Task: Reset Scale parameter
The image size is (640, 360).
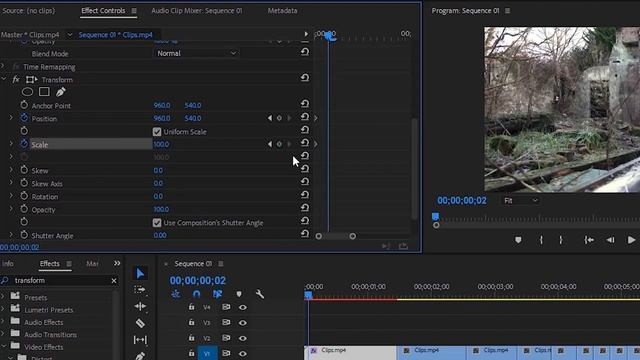Action: 304,142
